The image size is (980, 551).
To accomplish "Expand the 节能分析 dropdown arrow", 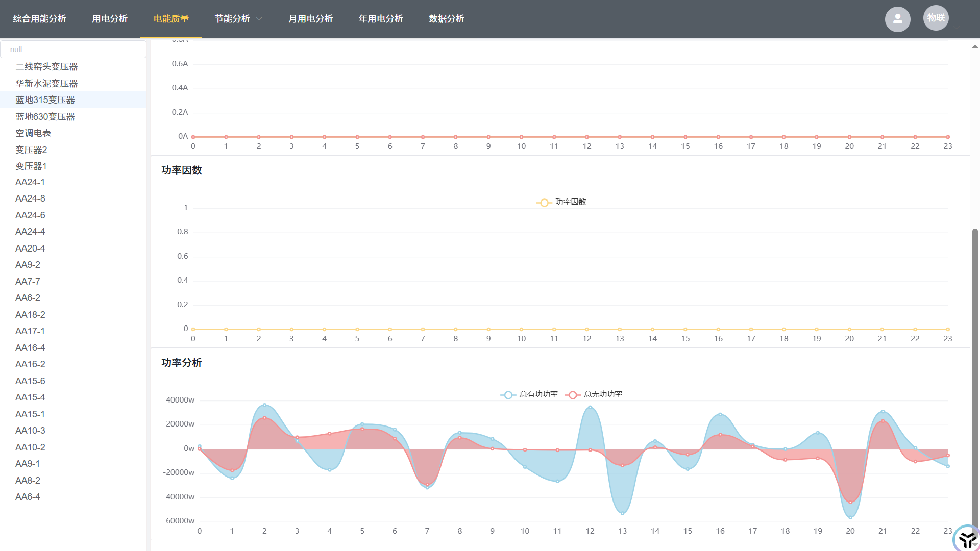I will click(259, 19).
